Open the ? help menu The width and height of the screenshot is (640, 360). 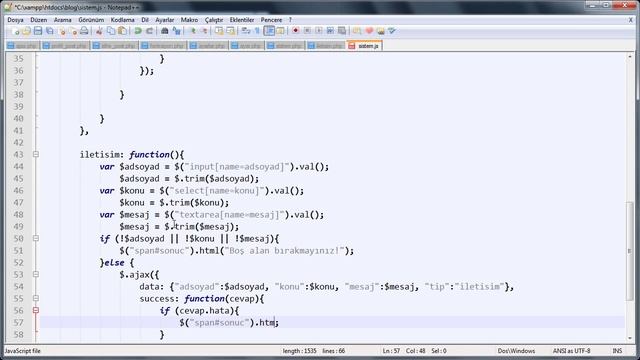click(290, 20)
